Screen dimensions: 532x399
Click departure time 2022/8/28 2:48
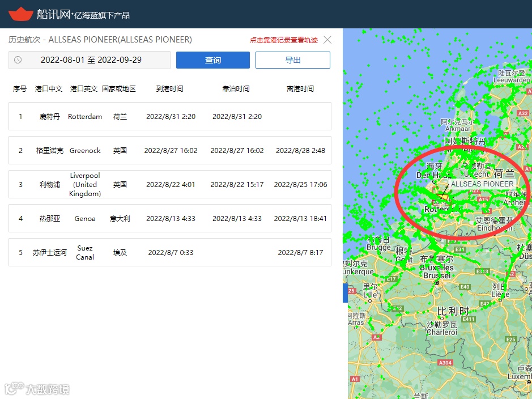pos(300,151)
